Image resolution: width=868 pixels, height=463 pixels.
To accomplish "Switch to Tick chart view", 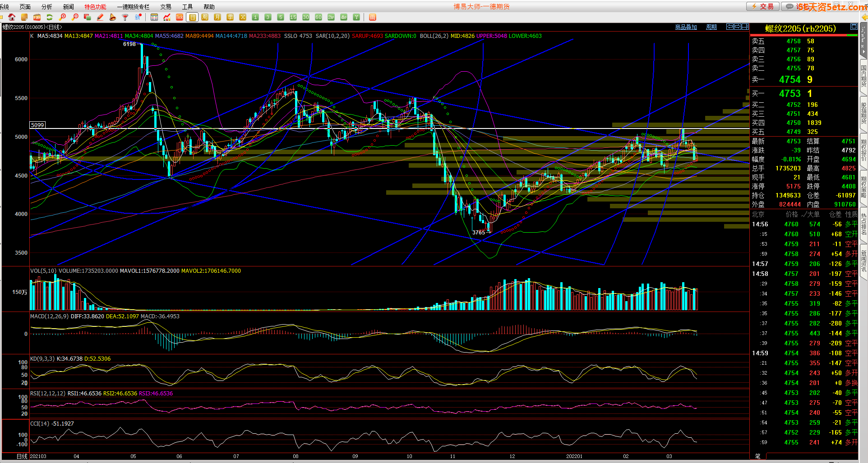I will [x=180, y=17].
